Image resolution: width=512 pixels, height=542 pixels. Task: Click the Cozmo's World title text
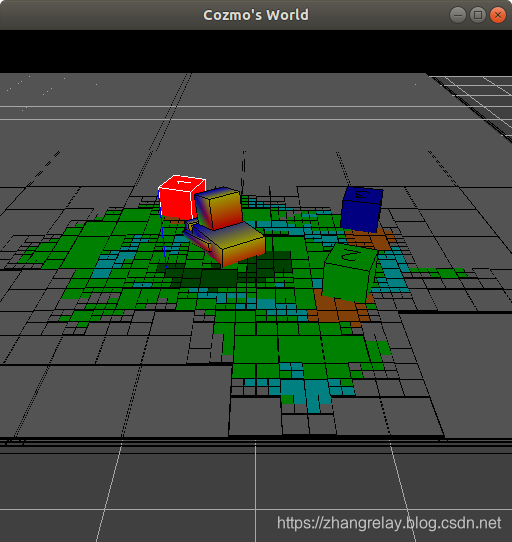coord(256,15)
